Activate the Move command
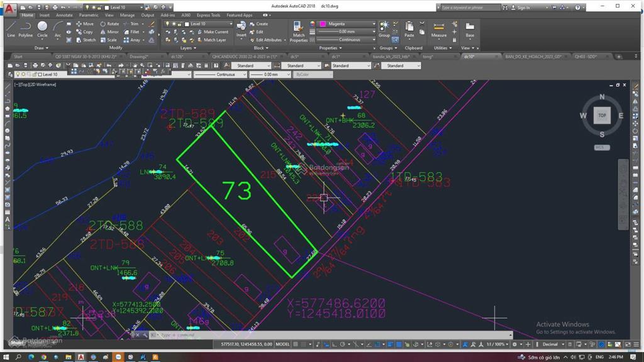The width and height of the screenshot is (644, 362). click(85, 24)
